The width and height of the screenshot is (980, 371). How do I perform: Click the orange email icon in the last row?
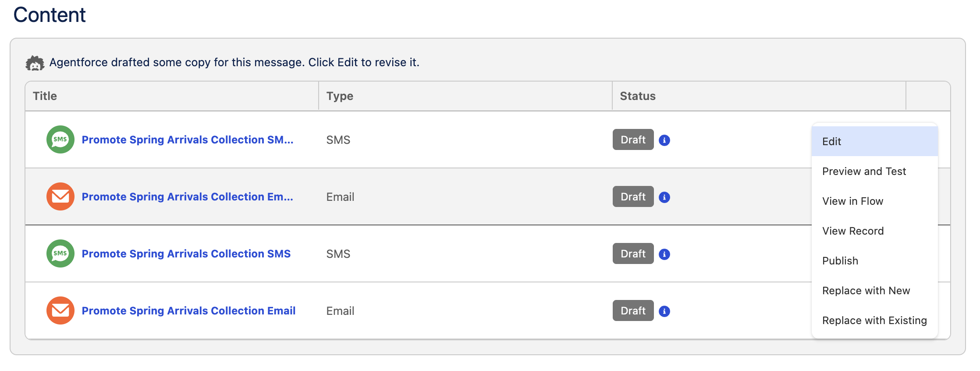pyautogui.click(x=60, y=310)
